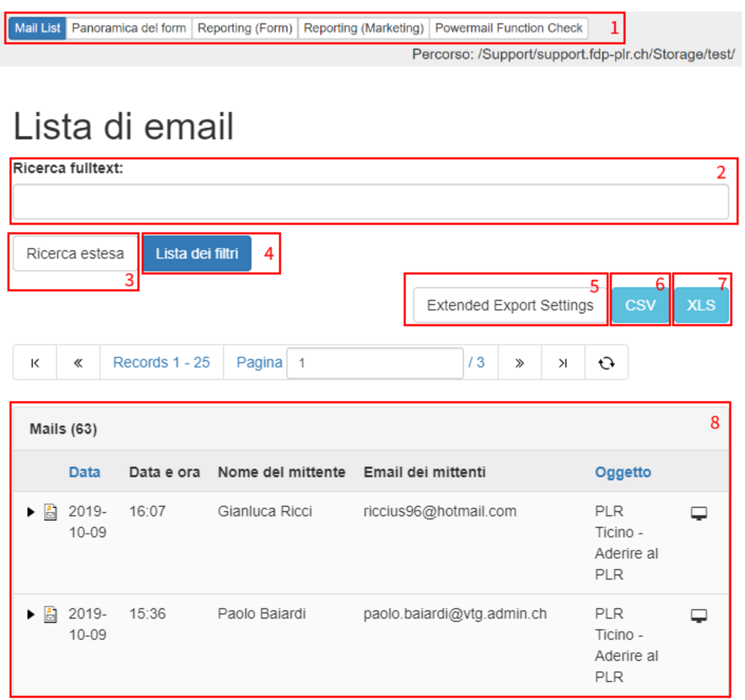745x700 pixels.
Task: Open Reporting (Form) tab
Action: pyautogui.click(x=245, y=28)
